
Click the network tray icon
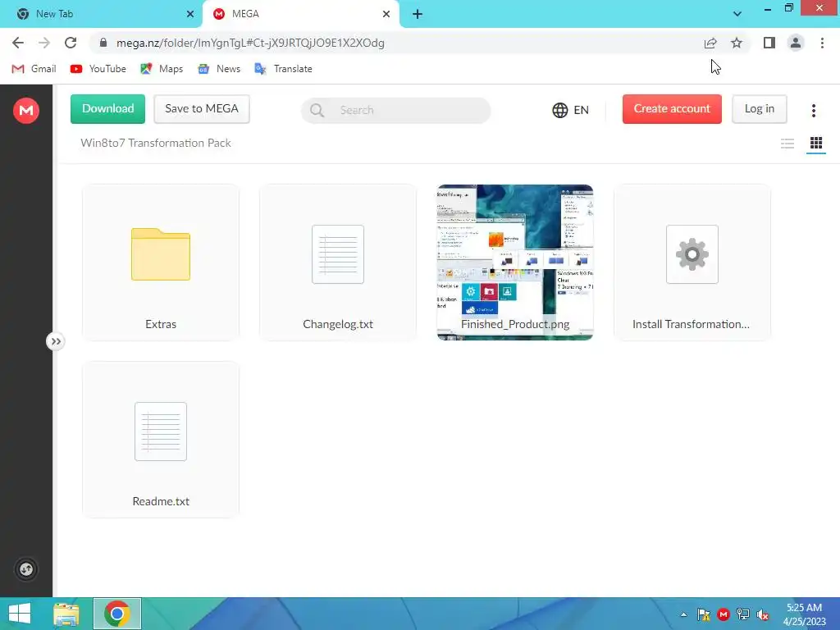743,614
